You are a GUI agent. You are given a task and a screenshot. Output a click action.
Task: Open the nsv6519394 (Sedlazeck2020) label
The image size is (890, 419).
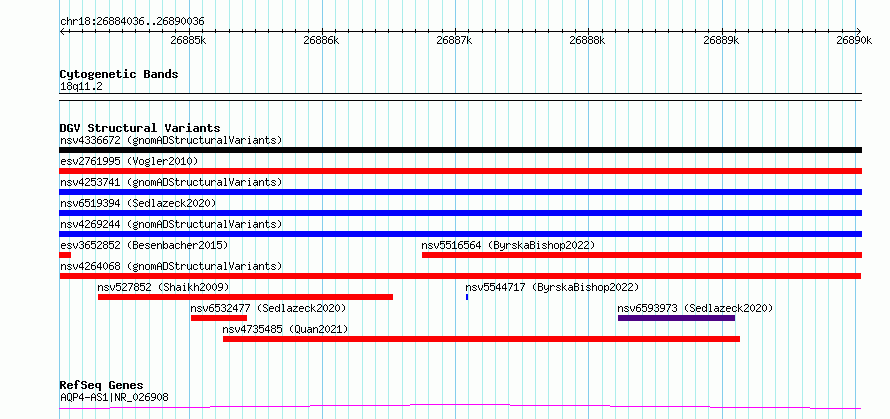[138, 203]
